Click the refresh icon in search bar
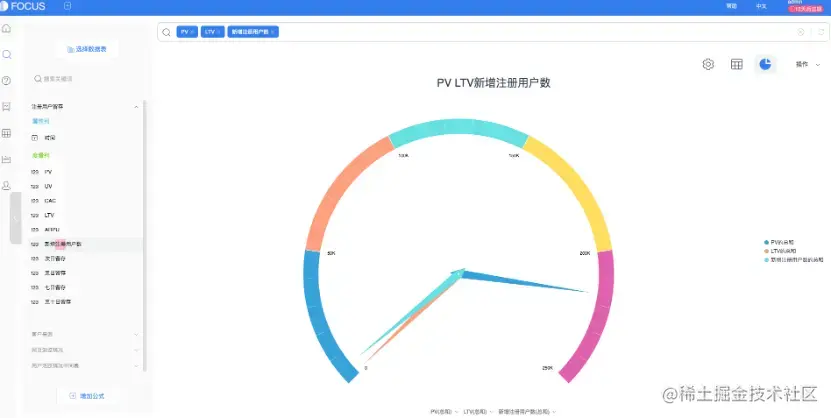Screen dimensions: 832x418 [x=821, y=32]
